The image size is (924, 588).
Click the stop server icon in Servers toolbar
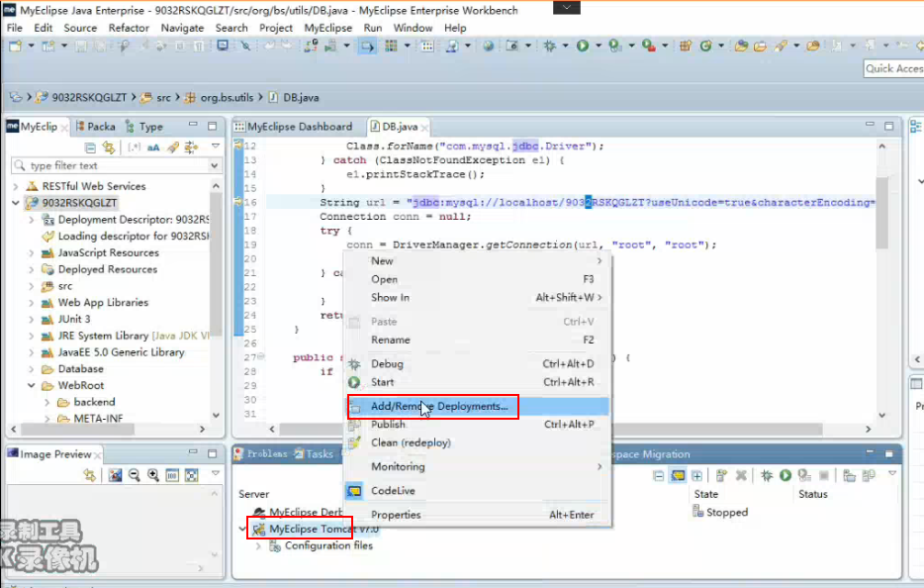[824, 475]
